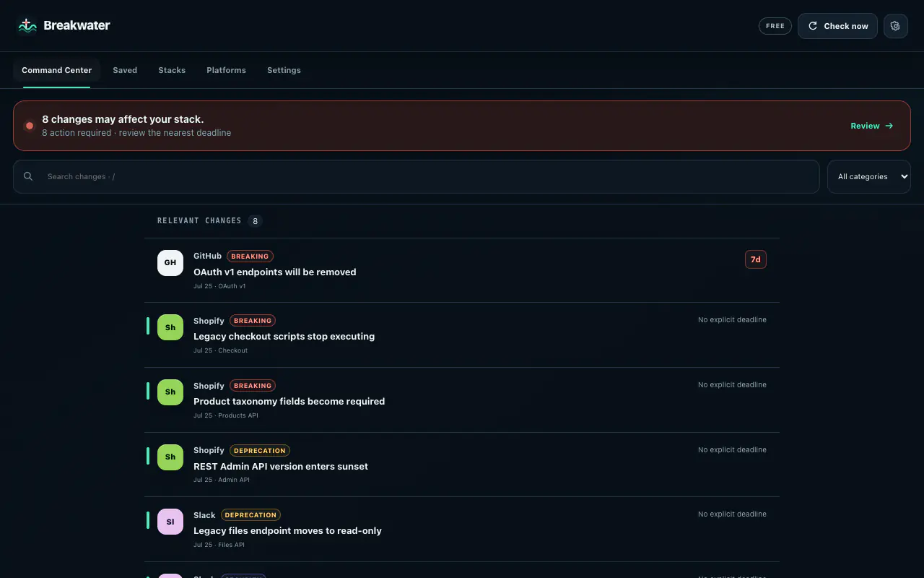The height and width of the screenshot is (578, 924).
Task: Focus the Search changes input field
Action: [417, 176]
